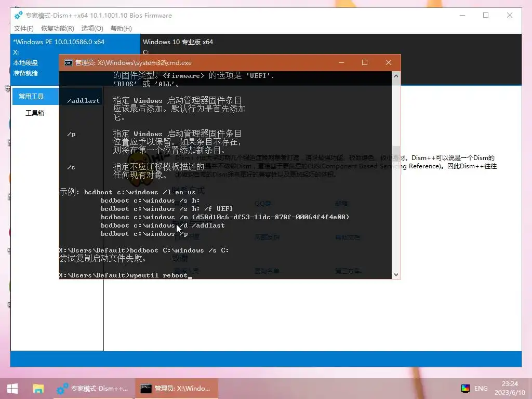Select 常用工具 in the Dism++ sidebar
This screenshot has height=399, width=532.
click(x=36, y=96)
